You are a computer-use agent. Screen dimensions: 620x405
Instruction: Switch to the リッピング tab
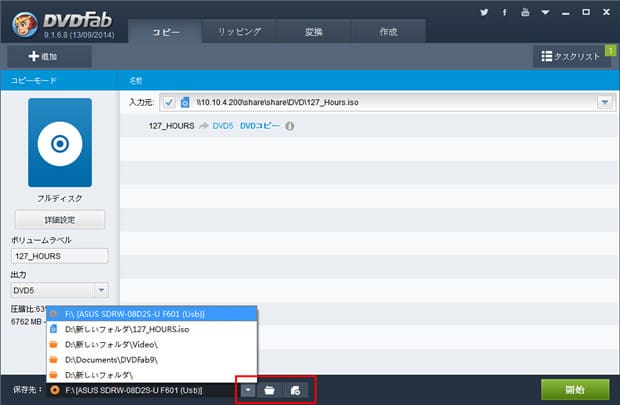click(240, 32)
